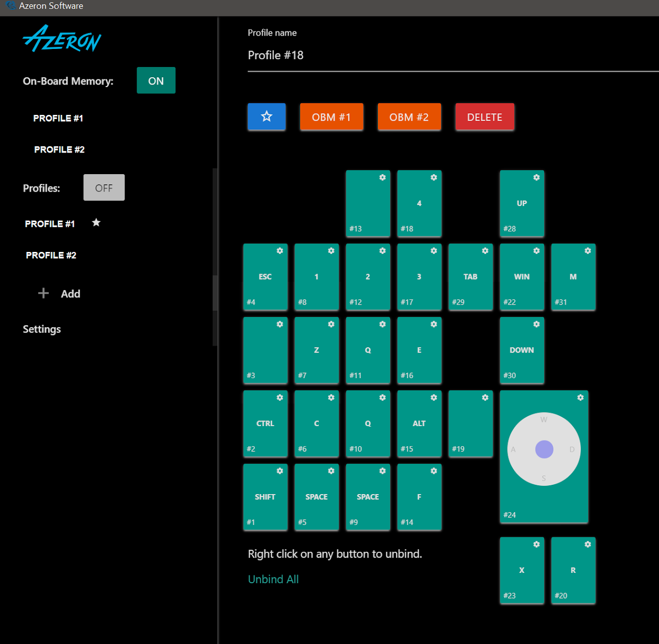The image size is (659, 644).
Task: Click the ALT key label on #15
Action: [x=419, y=423]
